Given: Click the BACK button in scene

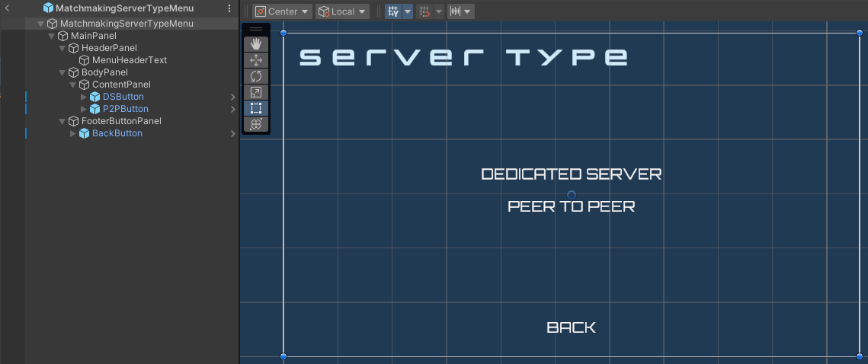Looking at the screenshot, I should pyautogui.click(x=572, y=327).
